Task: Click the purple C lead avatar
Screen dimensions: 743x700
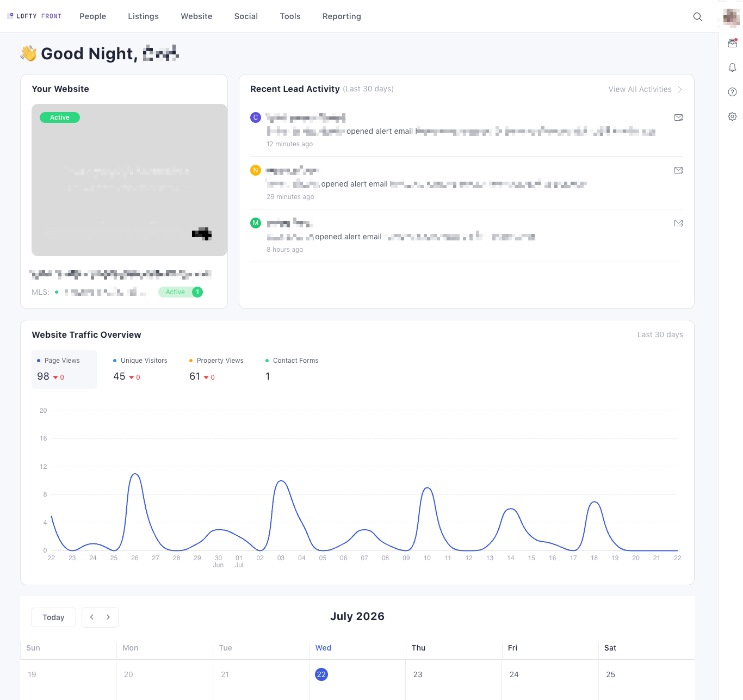Action: (256, 117)
